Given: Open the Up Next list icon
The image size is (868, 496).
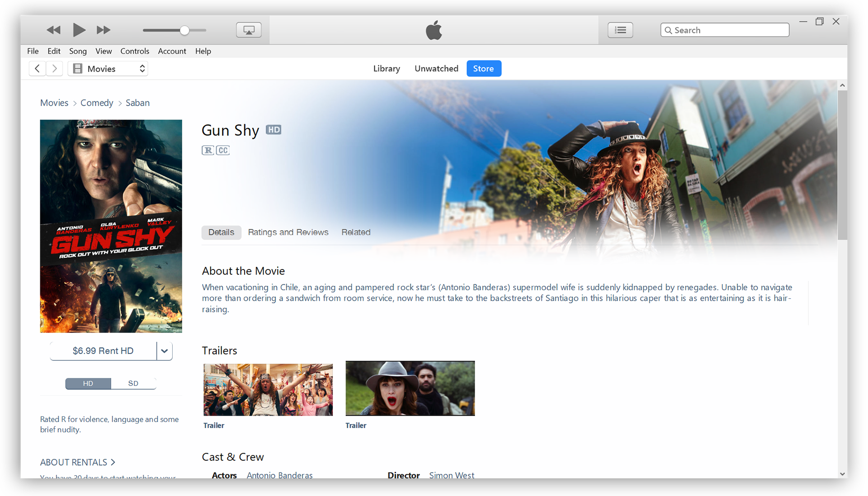Looking at the screenshot, I should [620, 30].
